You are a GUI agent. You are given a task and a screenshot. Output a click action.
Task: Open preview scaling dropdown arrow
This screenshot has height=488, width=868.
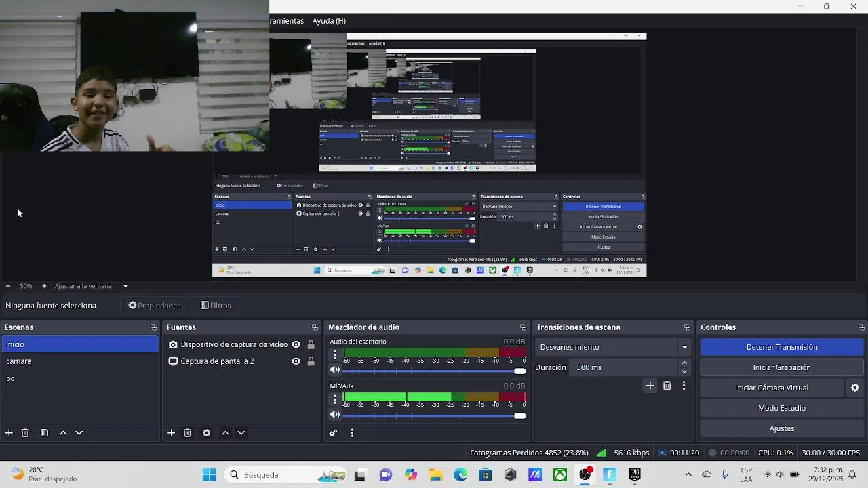[125, 286]
